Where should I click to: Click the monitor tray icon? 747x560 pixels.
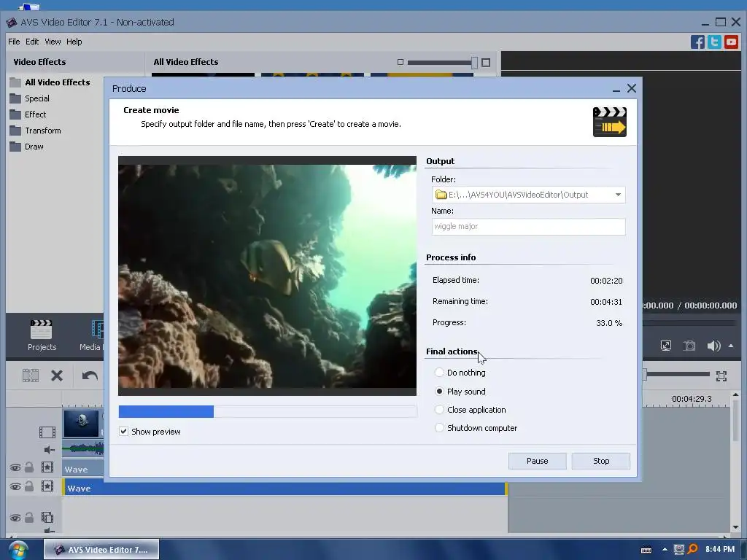pos(679,550)
